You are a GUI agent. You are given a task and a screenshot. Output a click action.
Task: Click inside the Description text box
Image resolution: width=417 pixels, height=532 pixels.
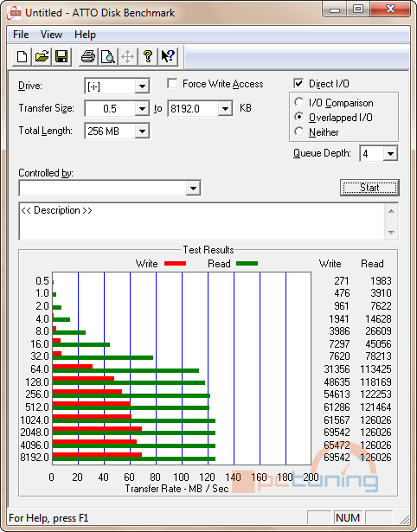202,221
